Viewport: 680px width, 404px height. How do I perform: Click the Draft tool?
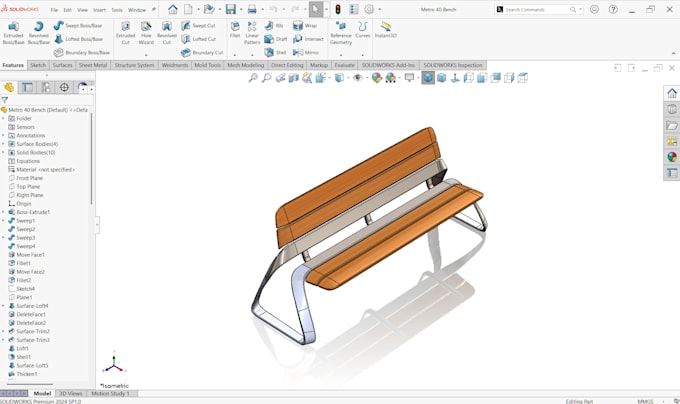[x=276, y=39]
